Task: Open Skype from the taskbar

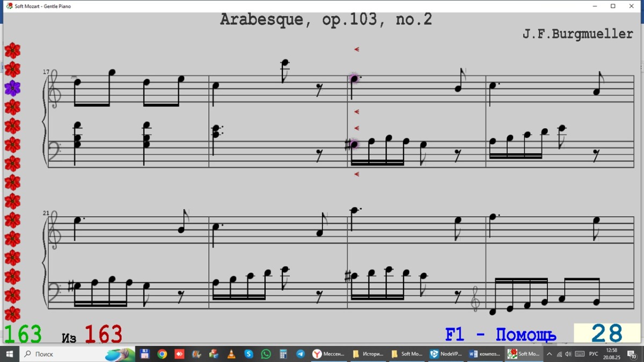Action: tap(248, 354)
